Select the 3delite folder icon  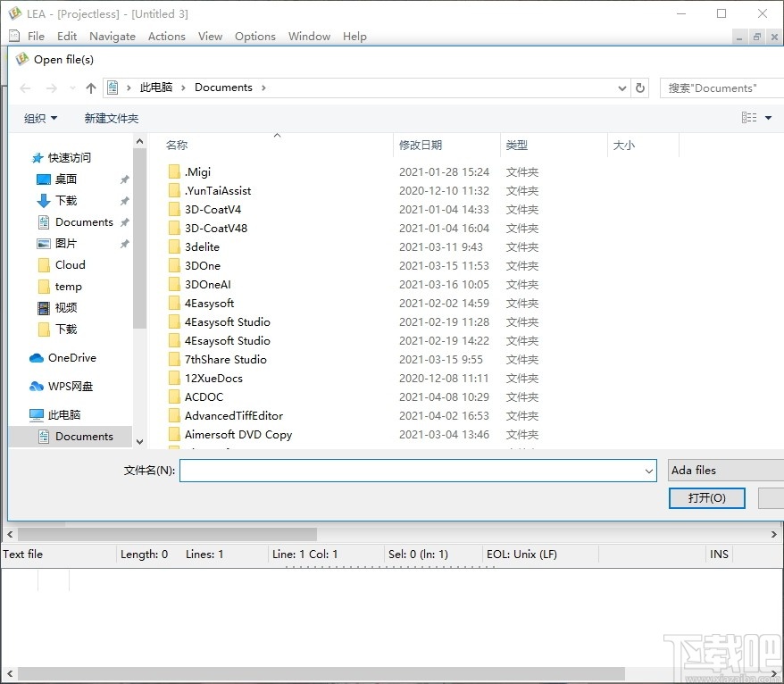[174, 247]
